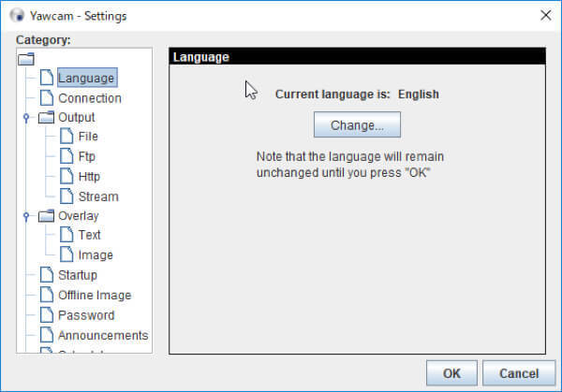Click the Http page icon
This screenshot has width=562, height=392.
pyautogui.click(x=67, y=176)
